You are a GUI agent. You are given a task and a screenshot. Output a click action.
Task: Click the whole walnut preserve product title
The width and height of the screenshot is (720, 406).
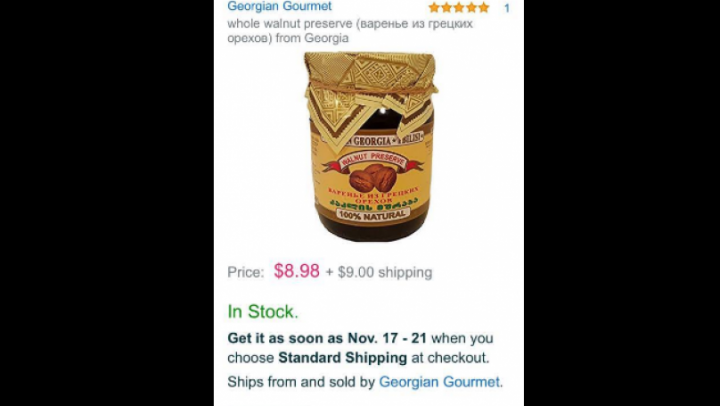click(350, 31)
